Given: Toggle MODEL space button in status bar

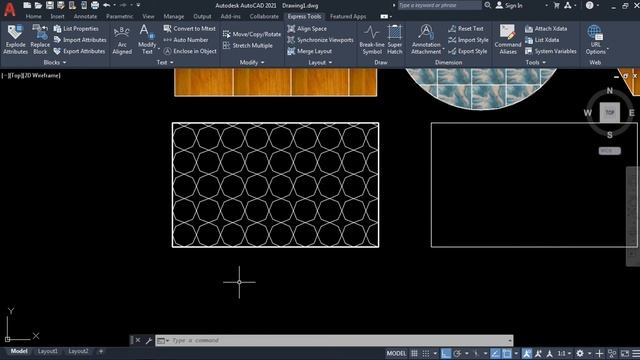Looking at the screenshot, I should (x=396, y=353).
